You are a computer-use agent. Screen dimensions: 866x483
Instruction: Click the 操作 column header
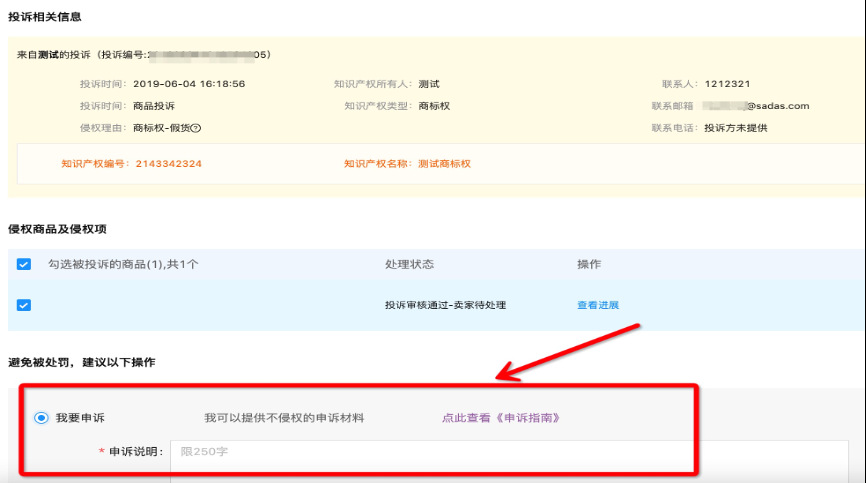pyautogui.click(x=589, y=264)
